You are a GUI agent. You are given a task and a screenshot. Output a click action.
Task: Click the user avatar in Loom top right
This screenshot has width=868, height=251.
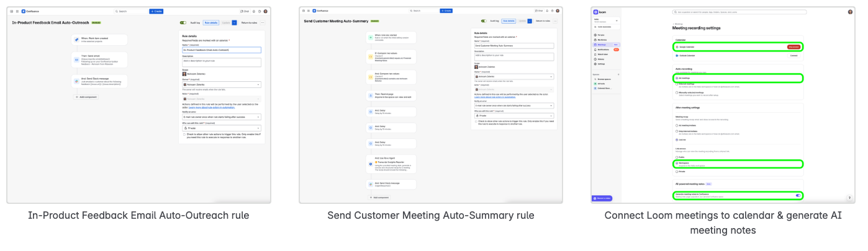pos(850,12)
